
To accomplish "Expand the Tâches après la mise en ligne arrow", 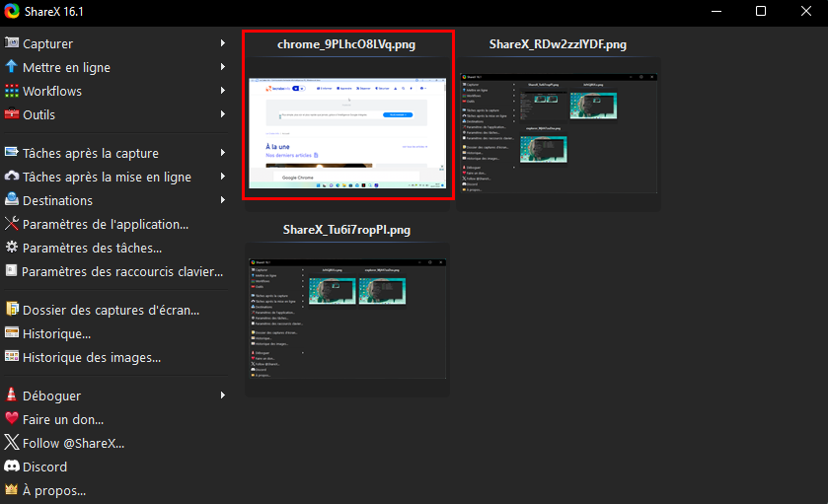I will click(223, 177).
